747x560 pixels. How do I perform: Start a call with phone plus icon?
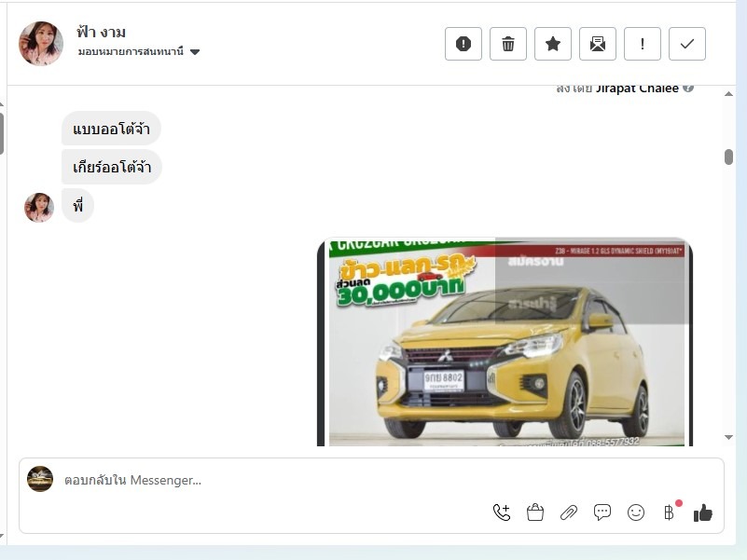[501, 512]
